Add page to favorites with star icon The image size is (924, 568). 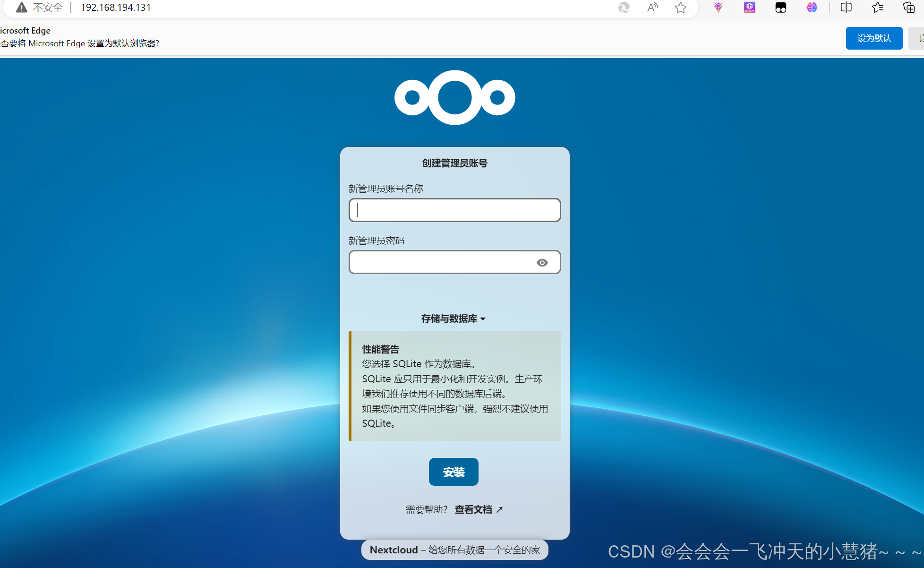[681, 8]
